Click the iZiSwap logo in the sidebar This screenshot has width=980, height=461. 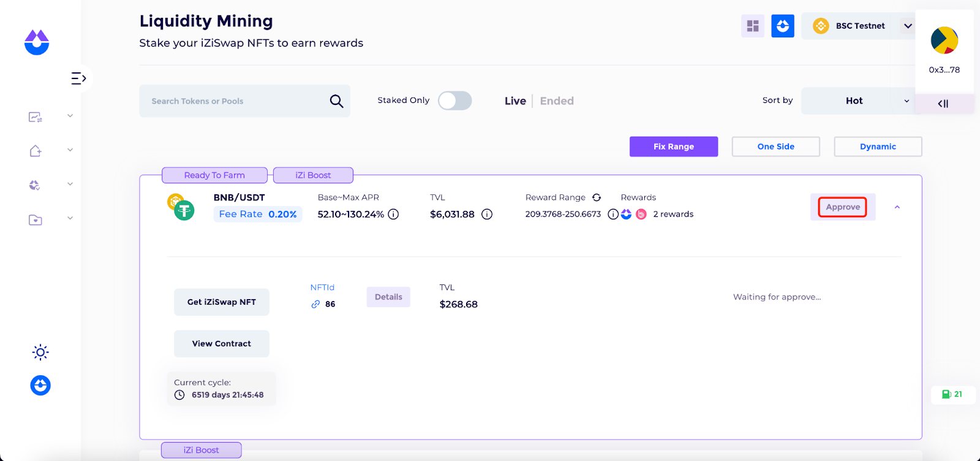tap(37, 42)
